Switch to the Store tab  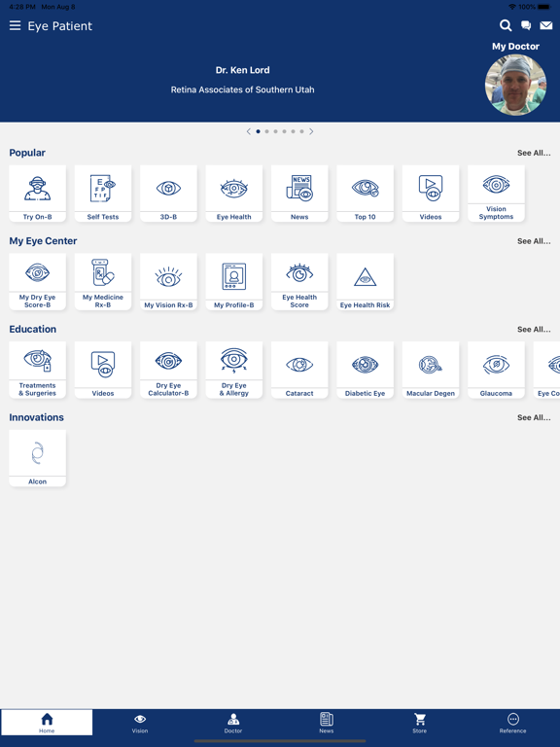pyautogui.click(x=420, y=724)
